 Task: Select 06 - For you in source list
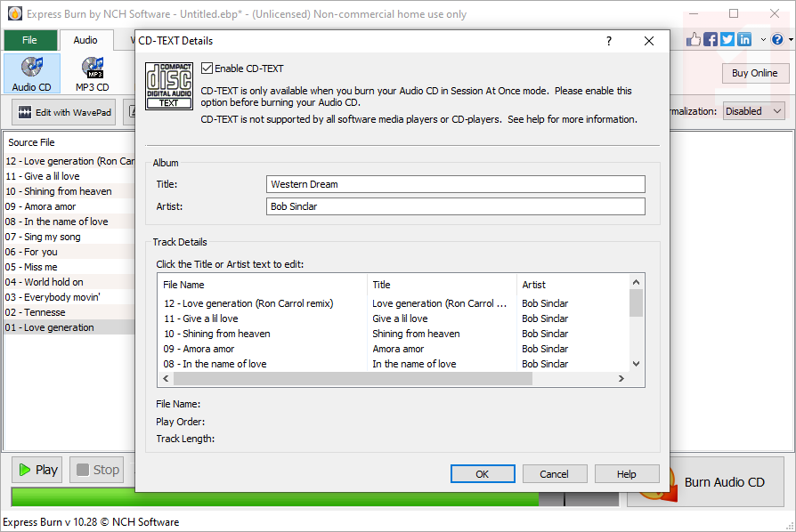coord(69,252)
